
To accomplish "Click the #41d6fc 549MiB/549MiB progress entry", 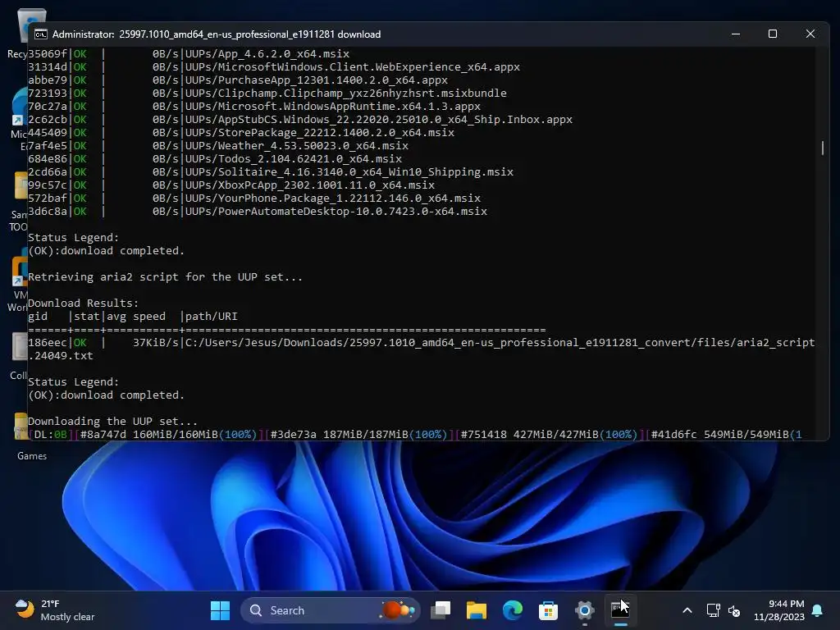I will click(x=726, y=435).
